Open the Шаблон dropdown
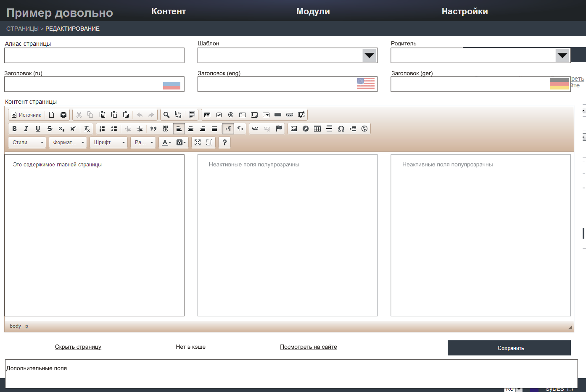The height and width of the screenshot is (392, 586). point(369,55)
